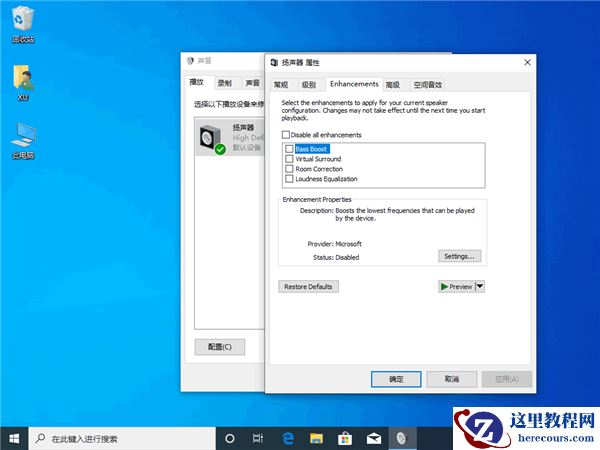The image size is (600, 450).
Task: Select the 扬声器 device name in Sound window
Action: 243,127
